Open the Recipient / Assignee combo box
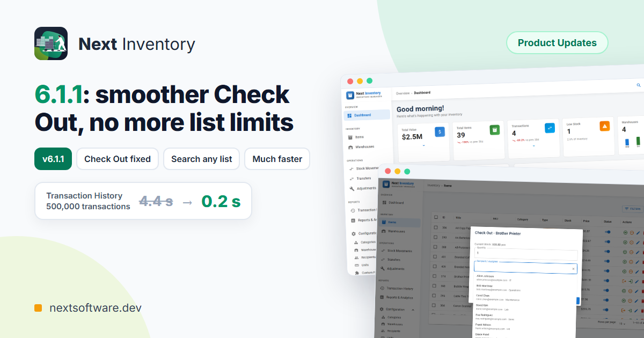644x338 pixels. [x=525, y=268]
